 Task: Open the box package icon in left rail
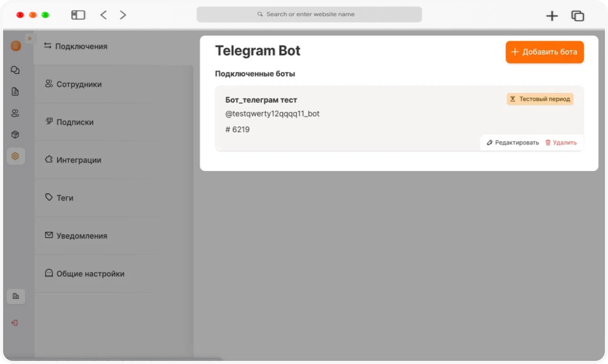coord(15,135)
